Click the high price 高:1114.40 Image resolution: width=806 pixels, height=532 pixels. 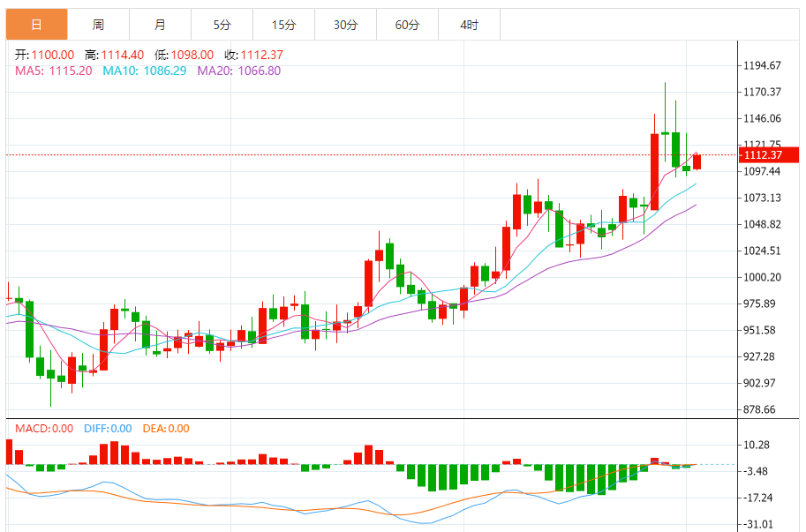[x=114, y=55]
